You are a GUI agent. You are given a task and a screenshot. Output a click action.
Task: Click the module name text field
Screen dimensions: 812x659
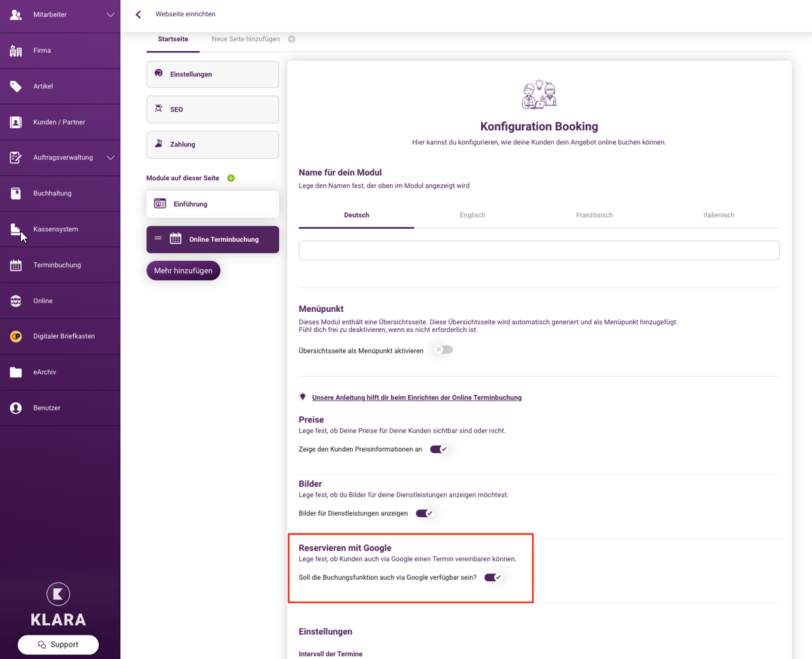(539, 250)
